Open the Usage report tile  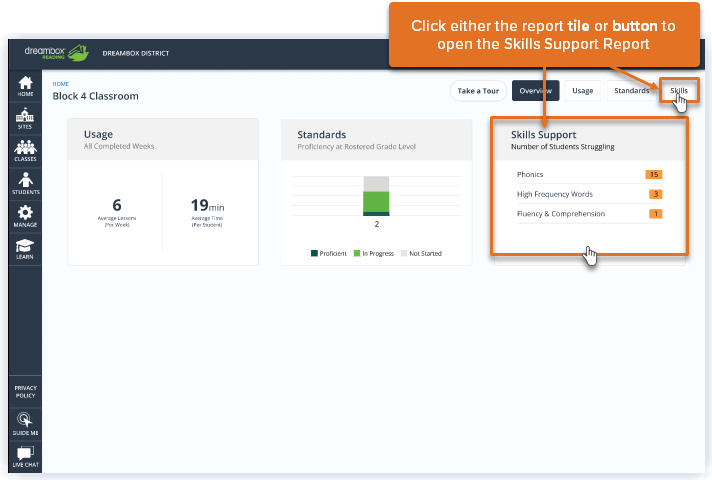(163, 192)
